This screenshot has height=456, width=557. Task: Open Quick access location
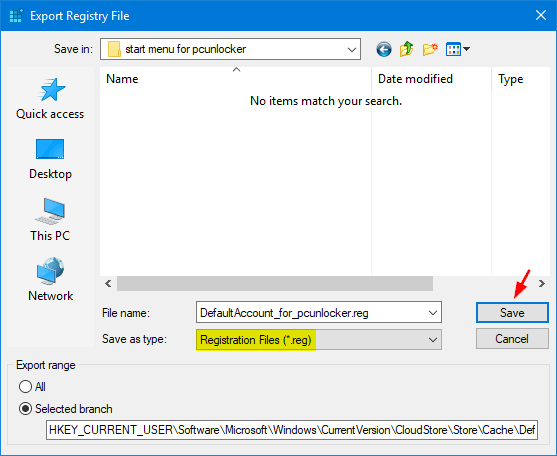pyautogui.click(x=50, y=99)
